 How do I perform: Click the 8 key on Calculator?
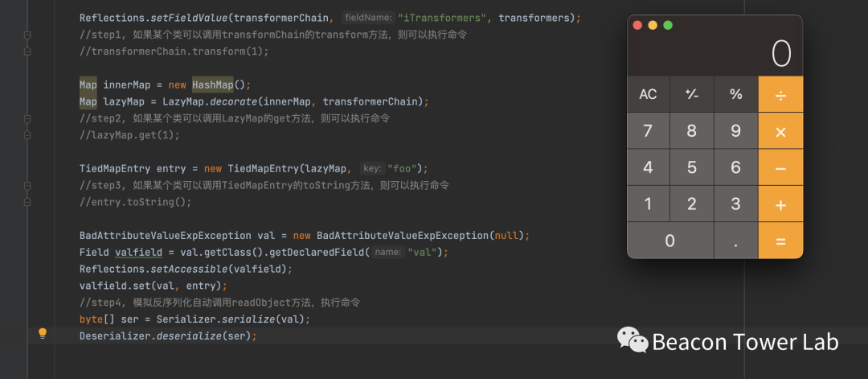click(691, 131)
